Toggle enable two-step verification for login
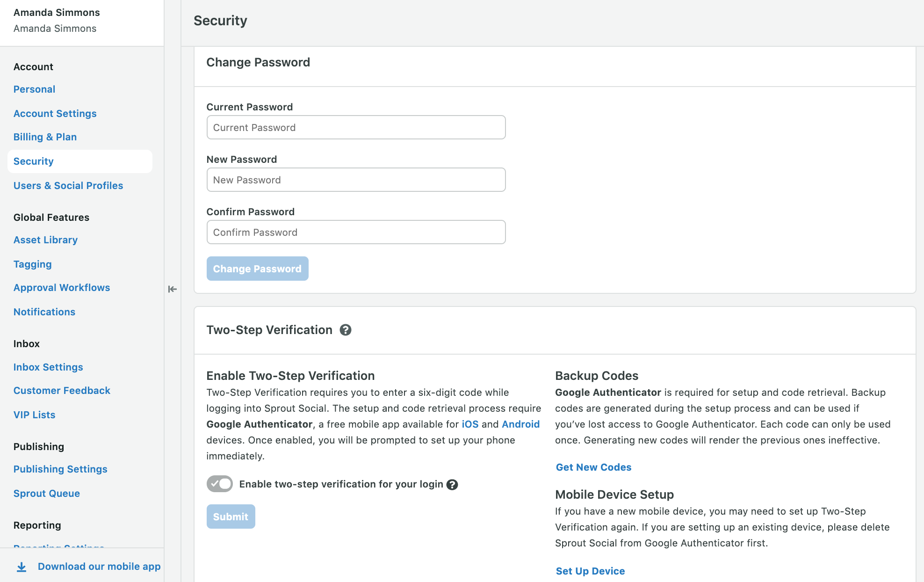924x582 pixels. (x=219, y=483)
